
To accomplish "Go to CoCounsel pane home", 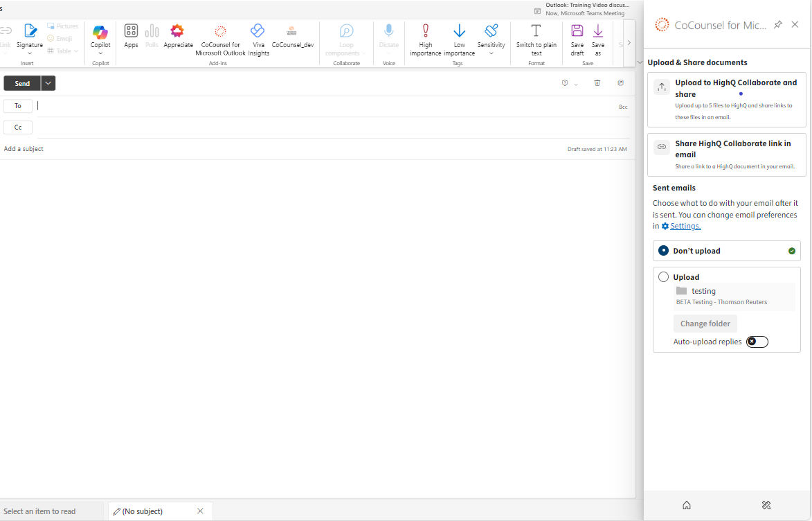I will coord(687,505).
